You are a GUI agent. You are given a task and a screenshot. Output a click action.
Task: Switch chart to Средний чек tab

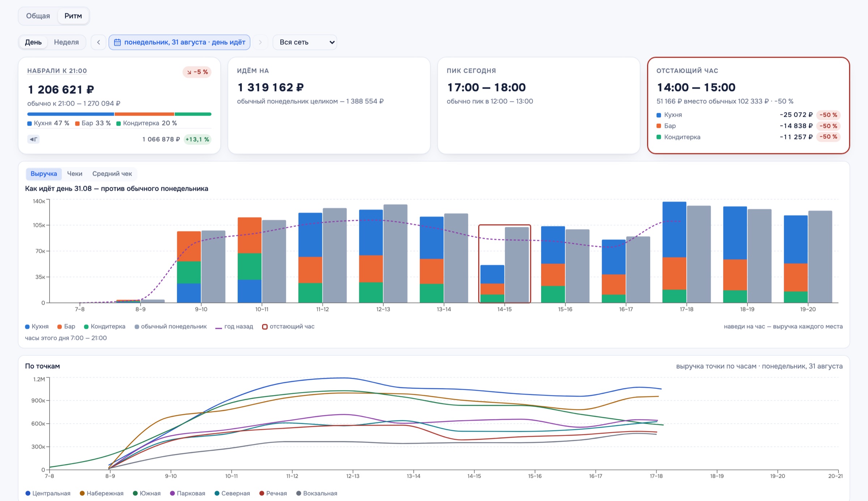click(112, 174)
